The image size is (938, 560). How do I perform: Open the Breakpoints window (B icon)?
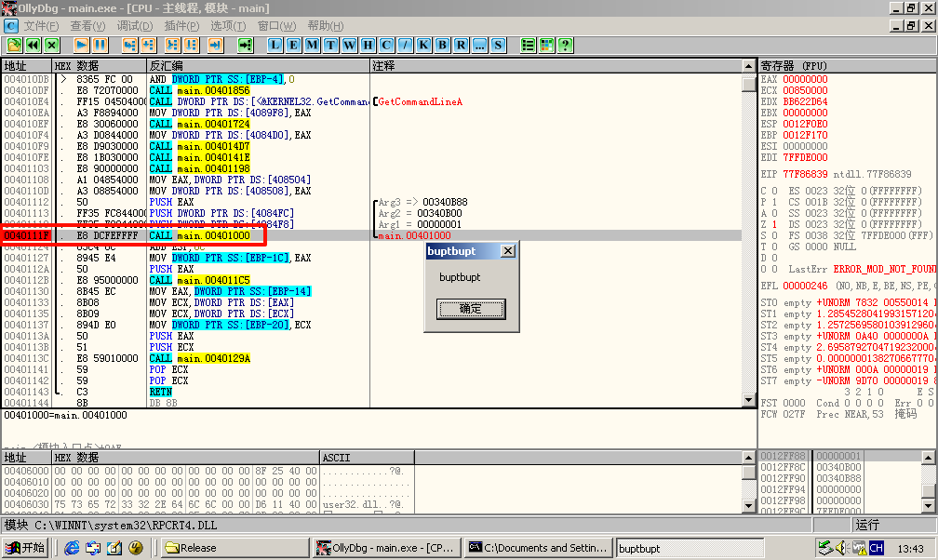(442, 45)
